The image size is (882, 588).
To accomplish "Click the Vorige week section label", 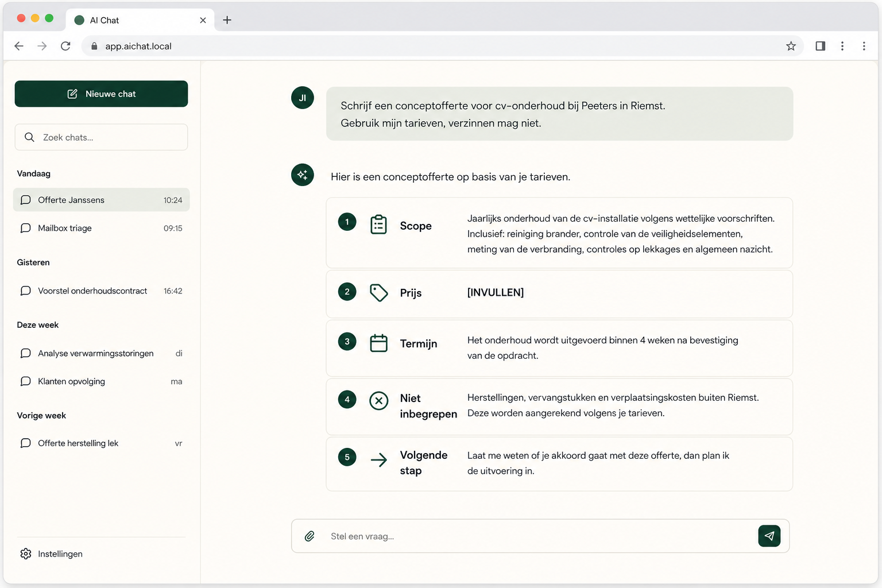I will coord(41,415).
